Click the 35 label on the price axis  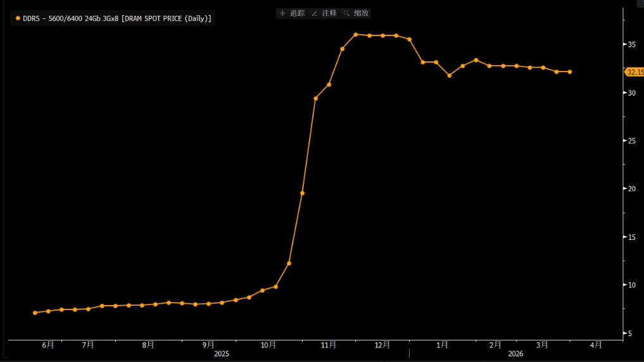631,44
